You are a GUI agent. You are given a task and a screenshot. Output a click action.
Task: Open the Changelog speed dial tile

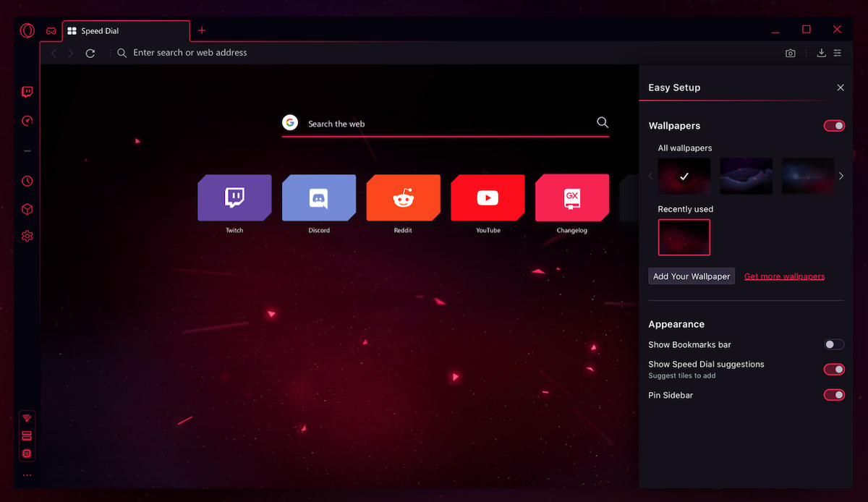(572, 197)
